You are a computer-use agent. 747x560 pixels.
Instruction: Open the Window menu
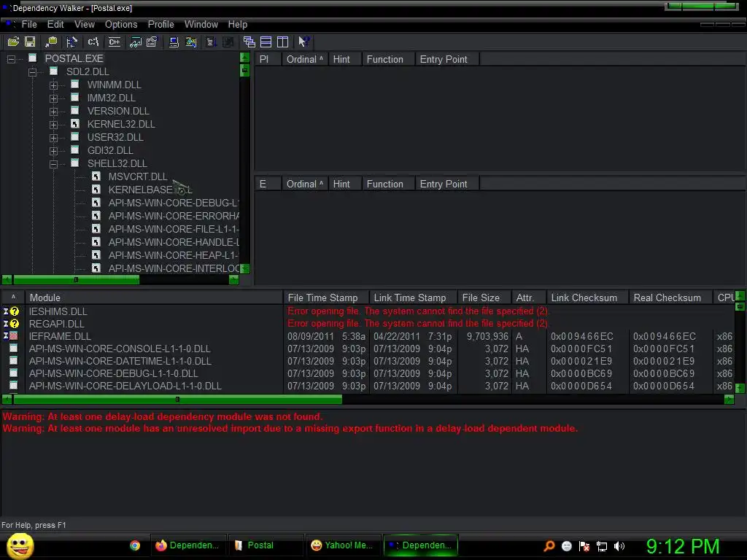(201, 24)
